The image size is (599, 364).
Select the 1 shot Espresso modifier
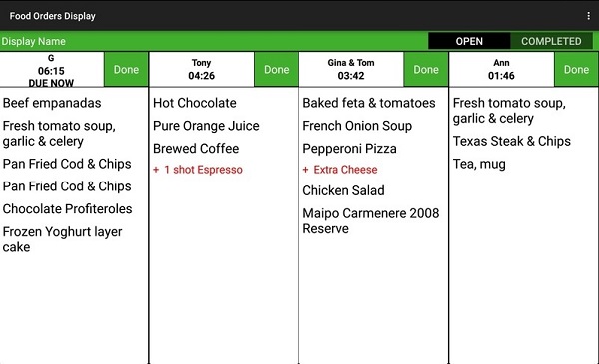(x=198, y=170)
